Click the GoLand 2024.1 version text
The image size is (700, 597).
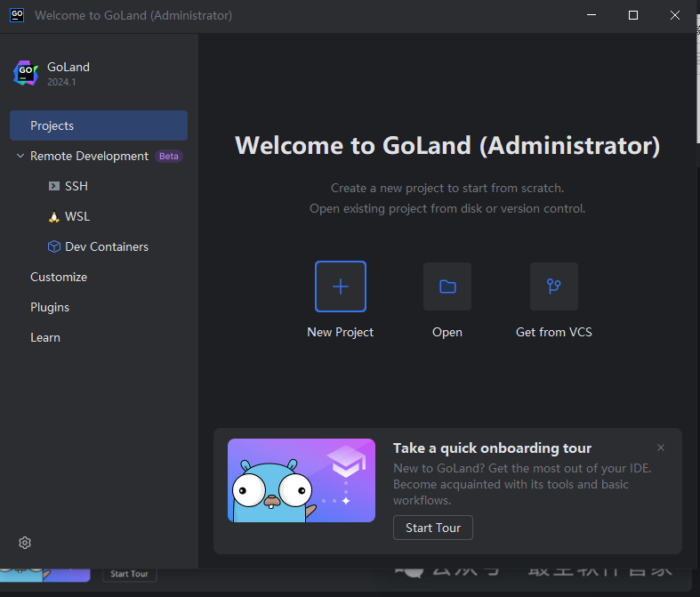click(x=61, y=82)
